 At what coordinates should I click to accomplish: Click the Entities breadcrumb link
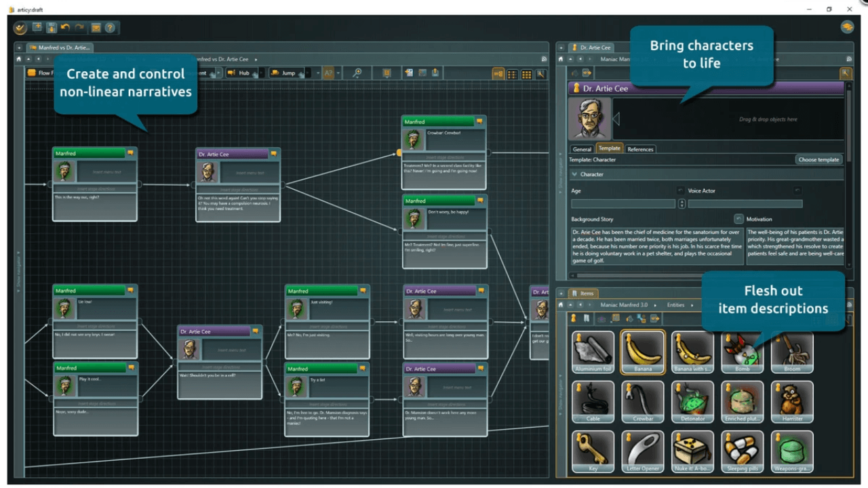click(675, 305)
